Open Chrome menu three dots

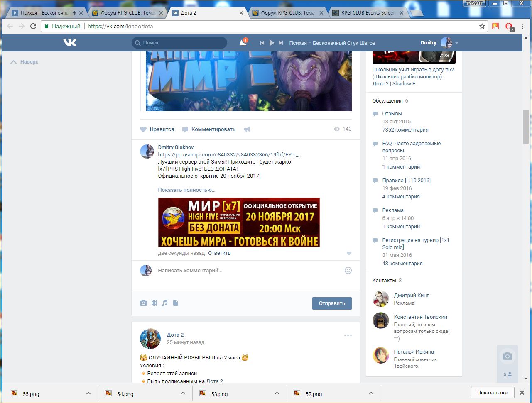point(523,26)
